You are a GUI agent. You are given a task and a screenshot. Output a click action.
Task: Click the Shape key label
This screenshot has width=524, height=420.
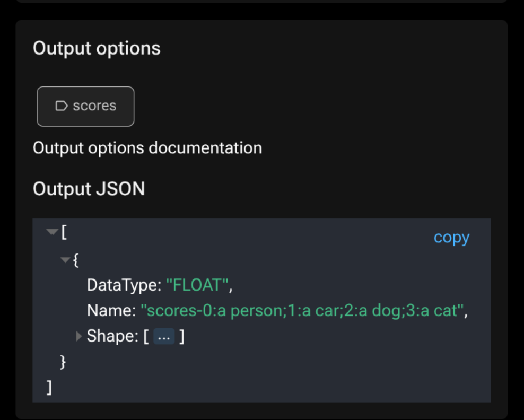coord(112,336)
